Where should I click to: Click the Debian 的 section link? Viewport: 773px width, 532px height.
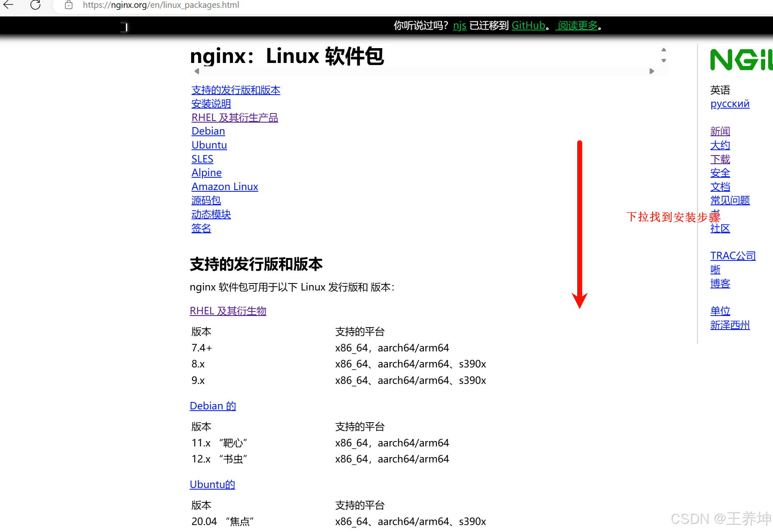(213, 406)
